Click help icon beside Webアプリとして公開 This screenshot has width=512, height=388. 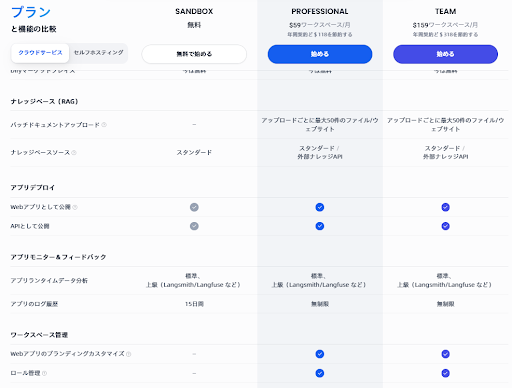pyautogui.click(x=75, y=207)
